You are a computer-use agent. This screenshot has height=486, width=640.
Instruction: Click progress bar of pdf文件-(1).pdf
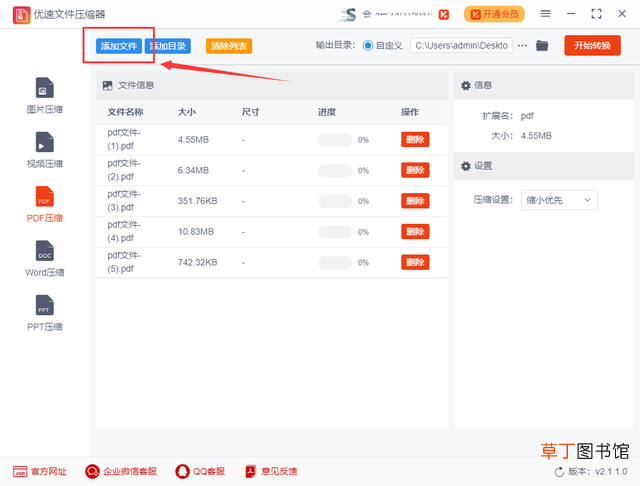click(335, 140)
